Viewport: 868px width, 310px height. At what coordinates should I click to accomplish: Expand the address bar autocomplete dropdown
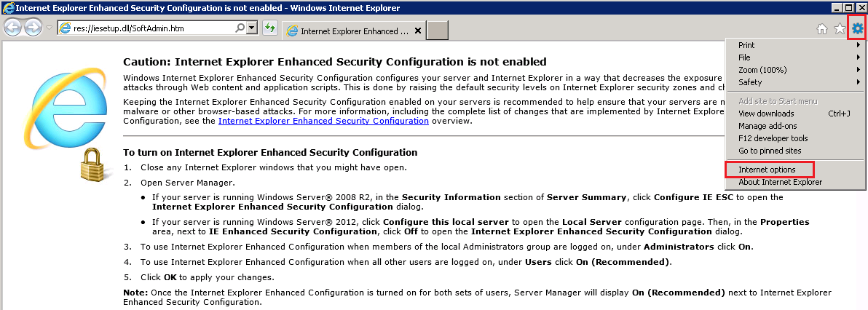click(252, 28)
